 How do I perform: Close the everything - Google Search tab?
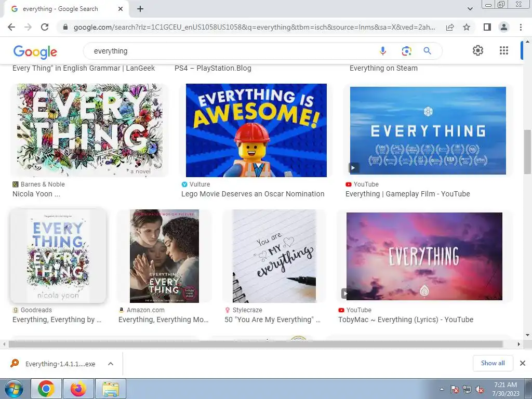[121, 9]
